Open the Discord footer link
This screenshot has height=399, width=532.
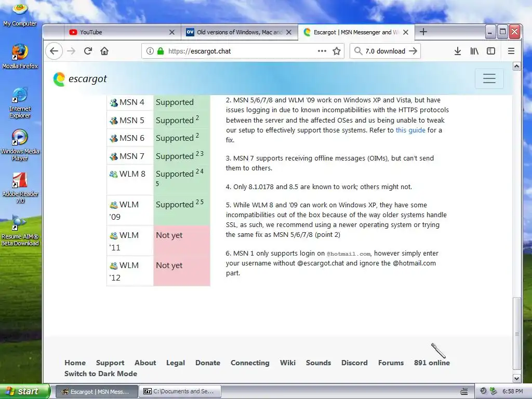coord(354,363)
